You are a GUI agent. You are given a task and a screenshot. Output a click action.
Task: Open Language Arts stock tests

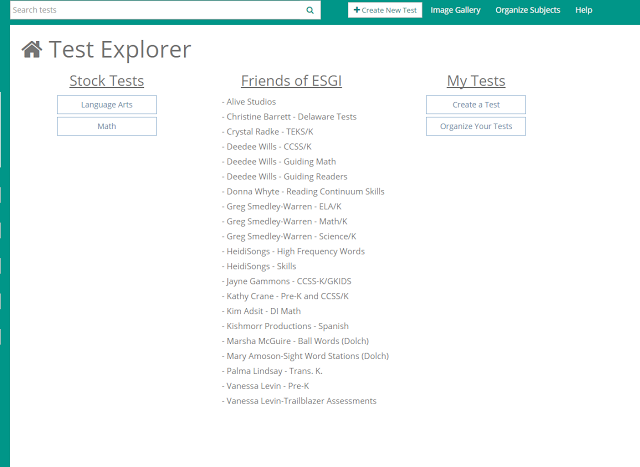107,105
